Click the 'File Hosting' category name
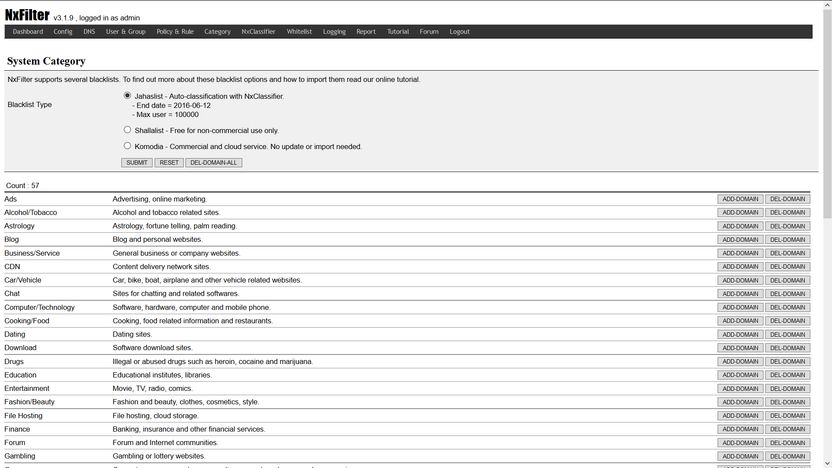The width and height of the screenshot is (832, 468). [x=23, y=415]
